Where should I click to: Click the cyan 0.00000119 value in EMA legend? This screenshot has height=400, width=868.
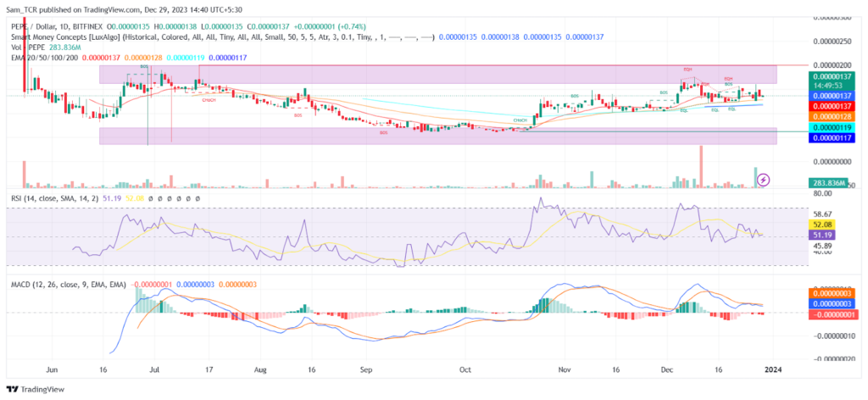tap(185, 58)
